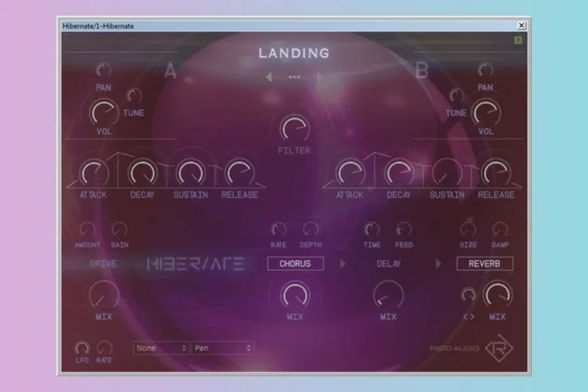Toggle the REVERB effect button
The image size is (588, 392).
tap(485, 264)
